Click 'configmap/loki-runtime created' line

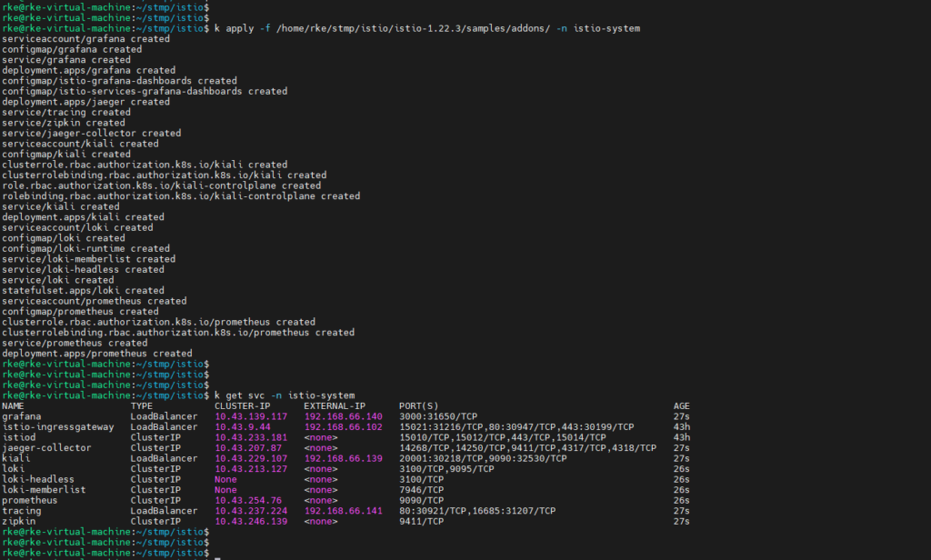tap(86, 249)
